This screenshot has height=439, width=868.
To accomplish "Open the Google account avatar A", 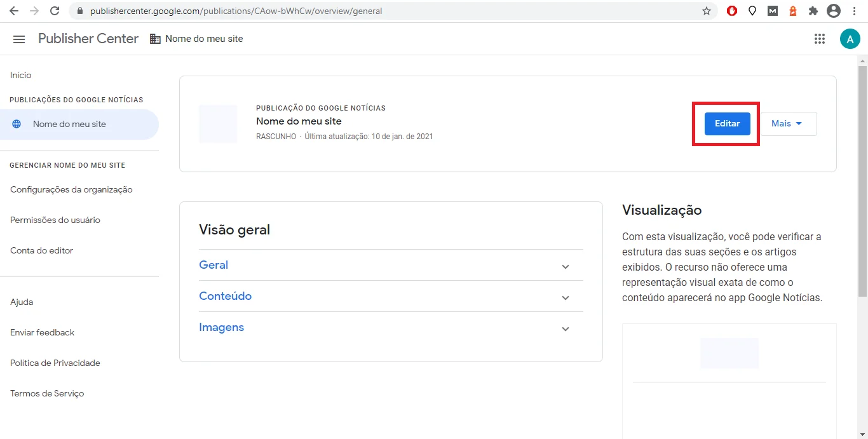I will pos(850,39).
